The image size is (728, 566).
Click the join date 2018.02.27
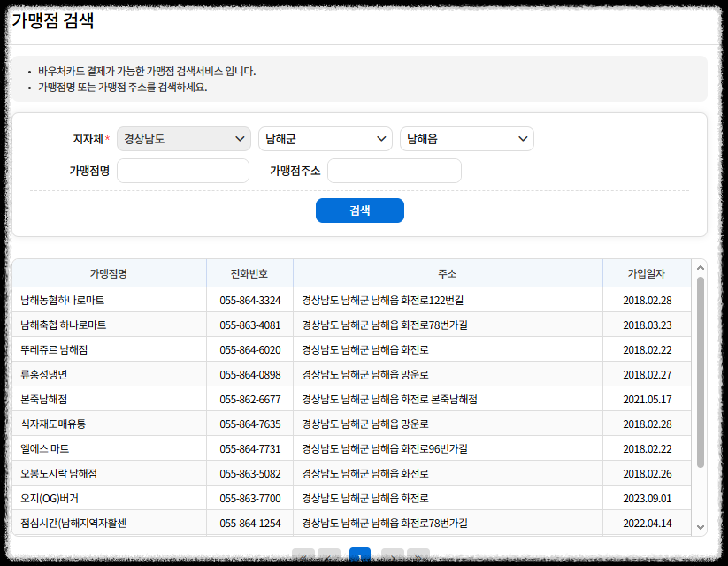pyautogui.click(x=648, y=375)
